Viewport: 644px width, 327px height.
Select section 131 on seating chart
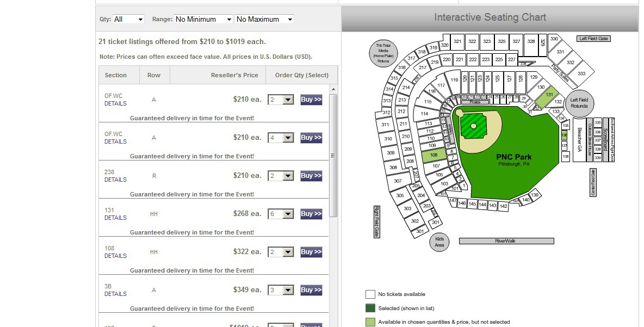(548, 97)
